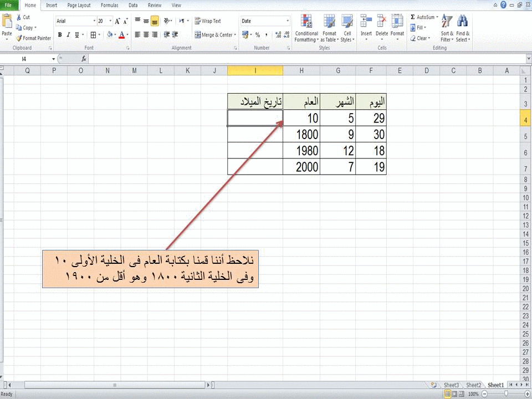This screenshot has width=532, height=399.
Task: Decrease indent in alignment group
Action: (167, 34)
